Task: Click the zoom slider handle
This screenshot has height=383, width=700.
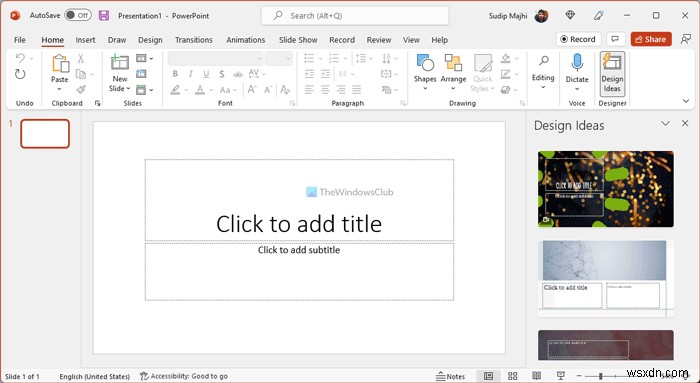Action: 600,376
